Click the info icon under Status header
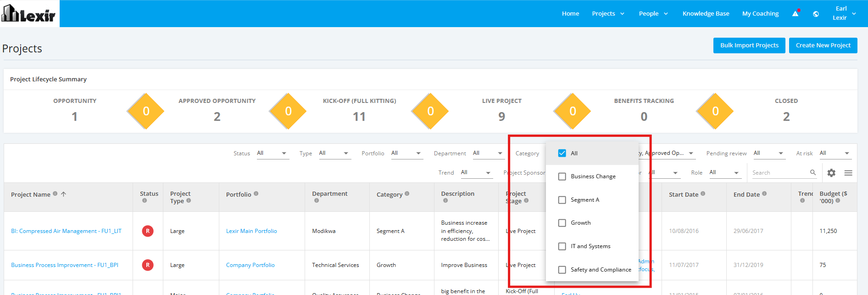Viewport: 868px width, 295px height. (145, 200)
